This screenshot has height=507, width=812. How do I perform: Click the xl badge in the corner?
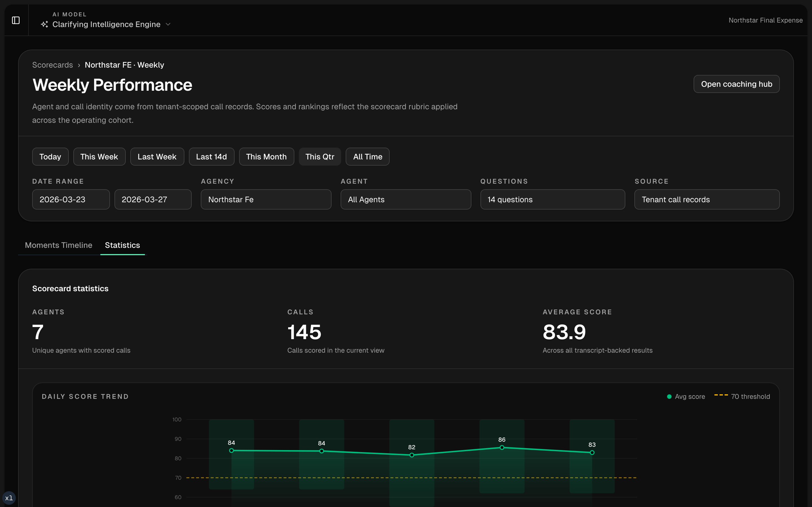(x=9, y=498)
